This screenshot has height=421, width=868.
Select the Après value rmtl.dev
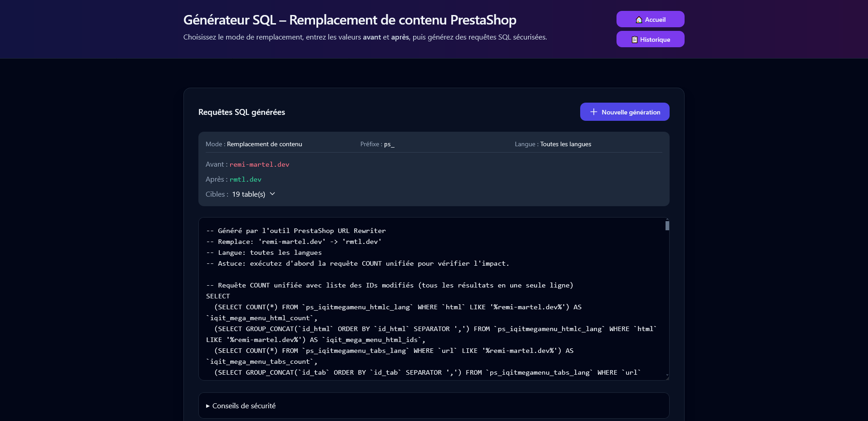(x=246, y=179)
